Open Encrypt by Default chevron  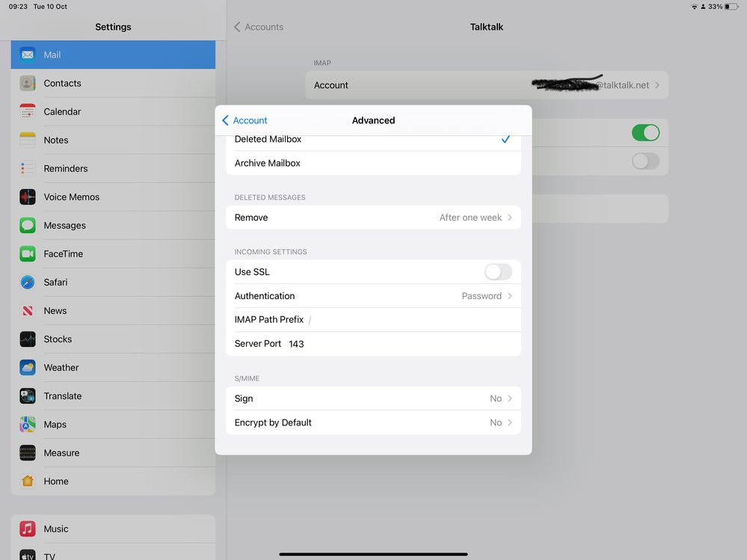(x=510, y=422)
